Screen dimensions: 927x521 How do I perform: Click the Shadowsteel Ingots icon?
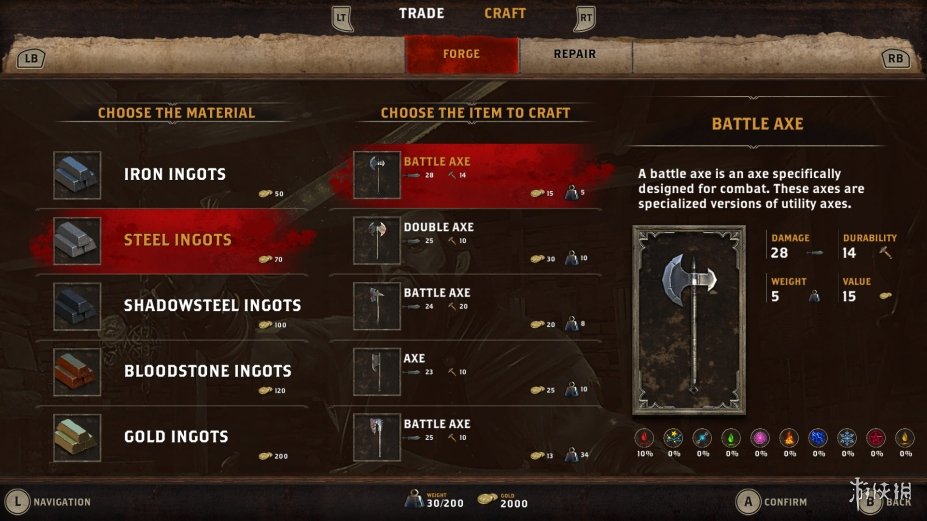[77, 306]
